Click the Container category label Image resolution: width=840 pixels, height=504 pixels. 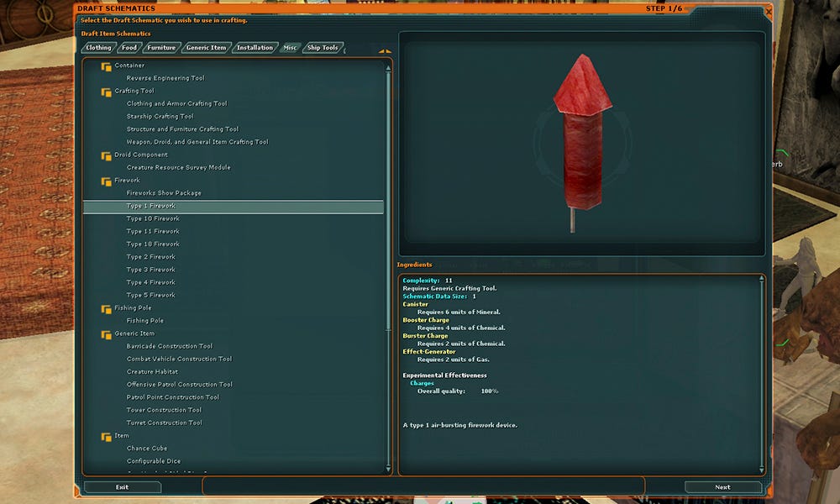[129, 66]
